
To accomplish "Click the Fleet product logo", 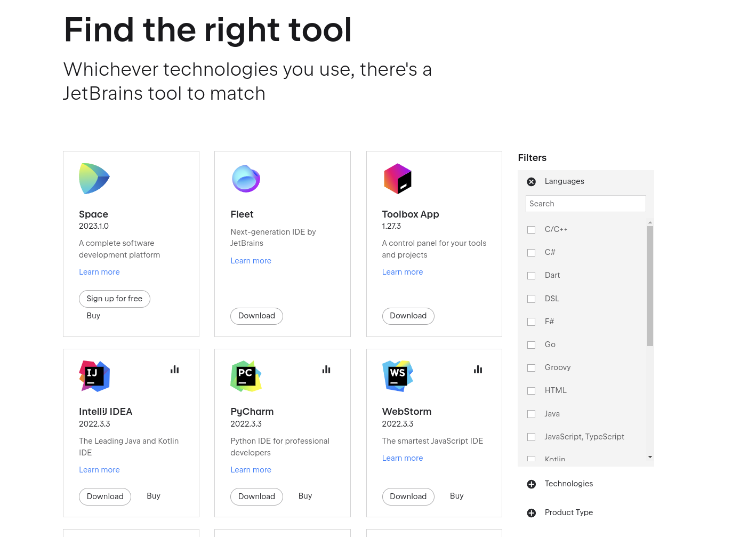I will pyautogui.click(x=246, y=179).
